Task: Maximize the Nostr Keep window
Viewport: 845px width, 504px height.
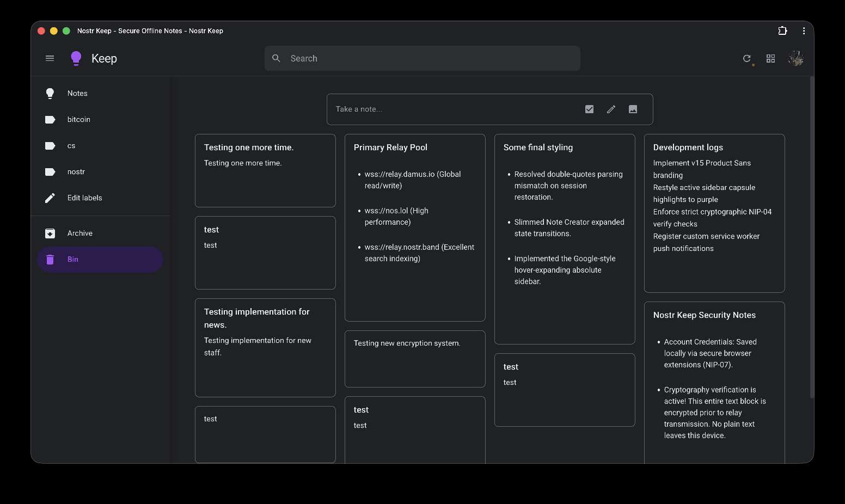Action: click(x=66, y=31)
